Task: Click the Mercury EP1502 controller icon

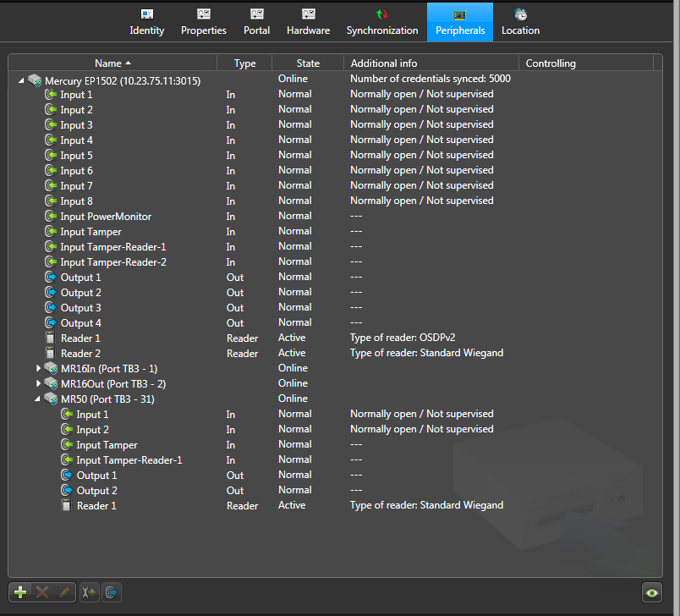Action: tap(35, 80)
